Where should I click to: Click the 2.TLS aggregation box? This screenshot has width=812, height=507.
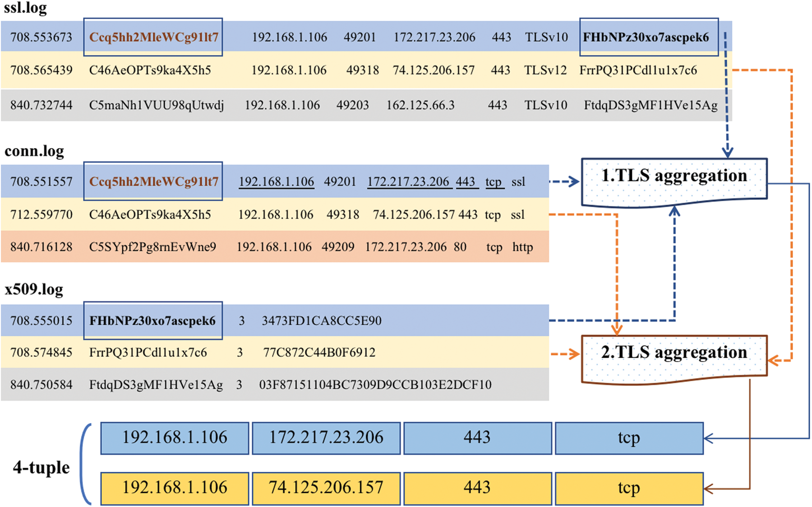click(x=674, y=358)
